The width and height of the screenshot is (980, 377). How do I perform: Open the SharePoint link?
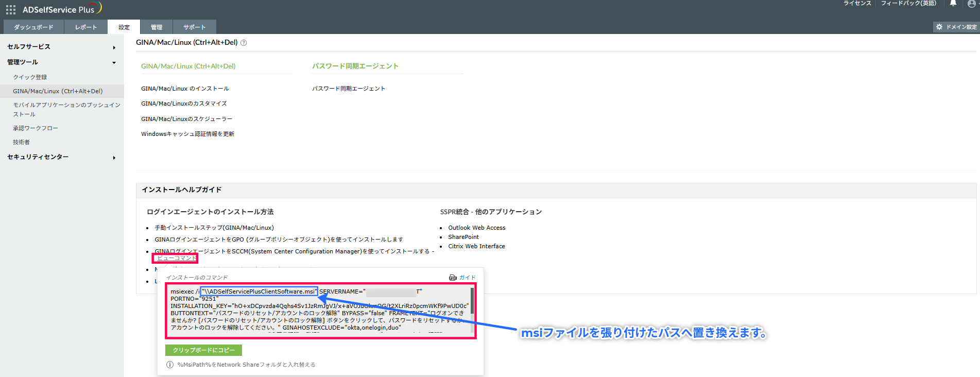[x=463, y=237]
